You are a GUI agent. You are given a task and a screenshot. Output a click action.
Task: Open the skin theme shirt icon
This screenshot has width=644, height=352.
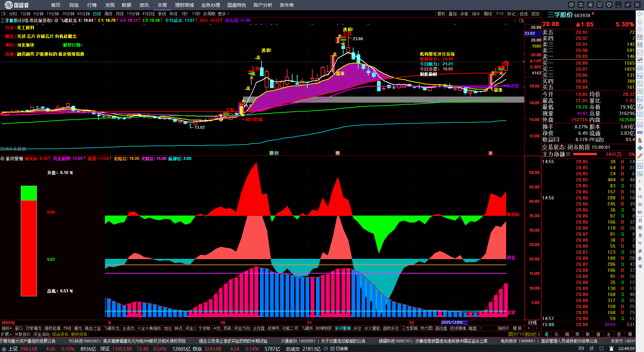[x=609, y=5]
